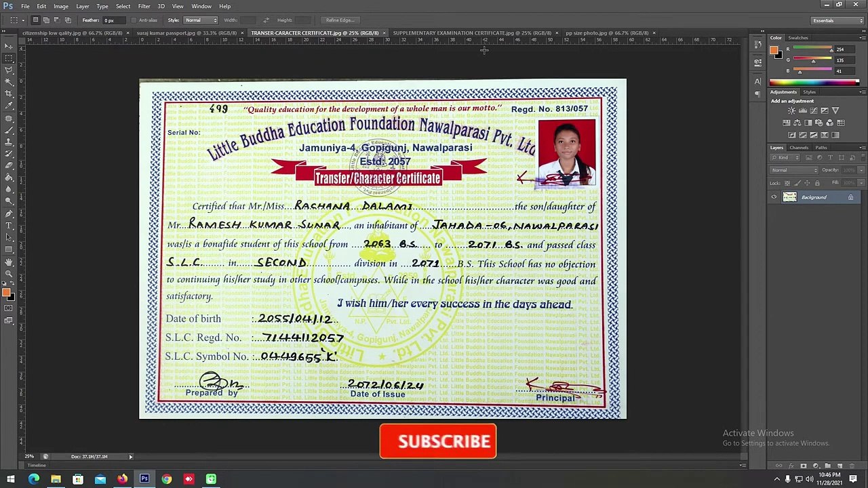Open the Layer menu
The image size is (868, 488).
pyautogui.click(x=83, y=6)
